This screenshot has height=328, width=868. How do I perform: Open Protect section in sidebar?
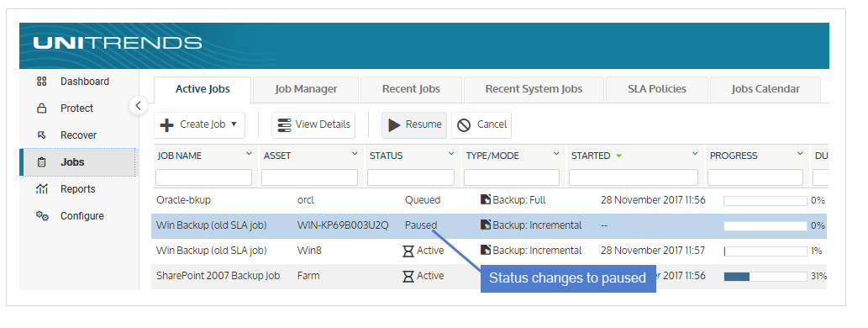pyautogui.click(x=76, y=108)
